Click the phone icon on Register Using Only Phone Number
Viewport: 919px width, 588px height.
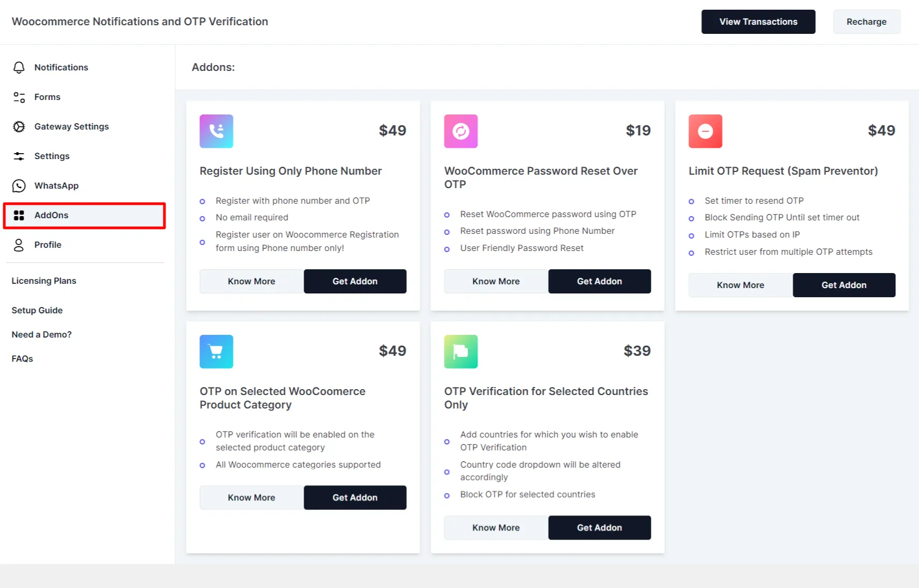tap(216, 131)
